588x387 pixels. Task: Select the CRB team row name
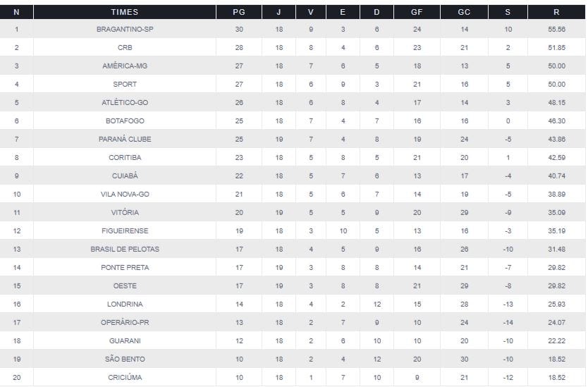(x=125, y=48)
